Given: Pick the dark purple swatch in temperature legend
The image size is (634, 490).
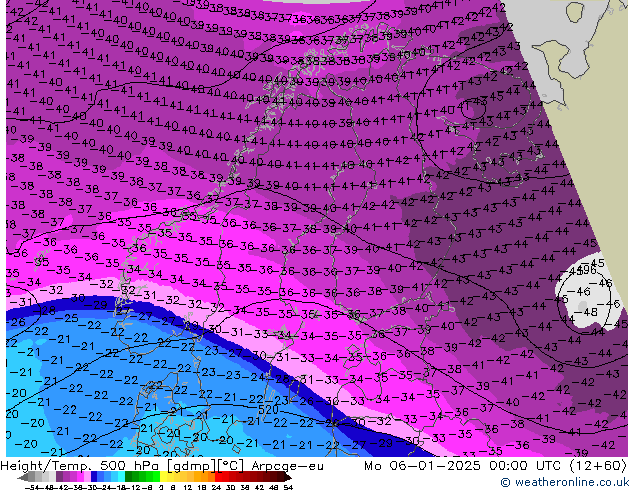Looking at the screenshot, I should 59,478.
